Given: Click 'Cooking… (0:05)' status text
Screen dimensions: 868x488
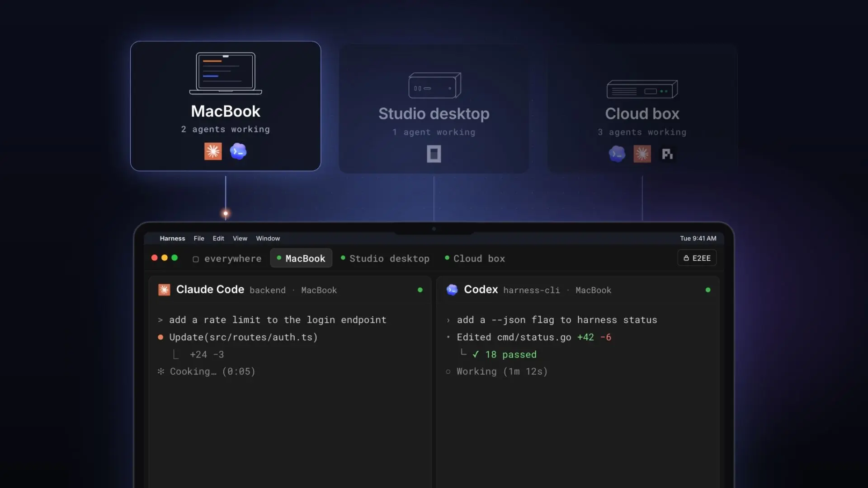Looking at the screenshot, I should tap(212, 371).
